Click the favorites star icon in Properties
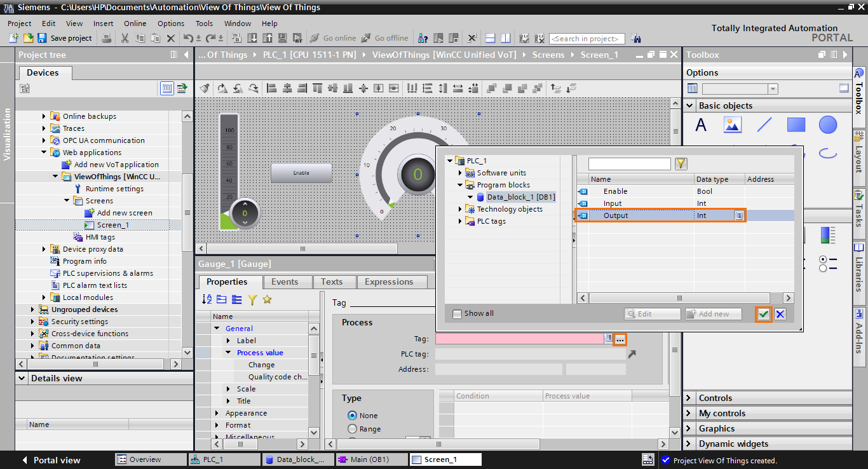The height and width of the screenshot is (469, 868). tap(267, 299)
